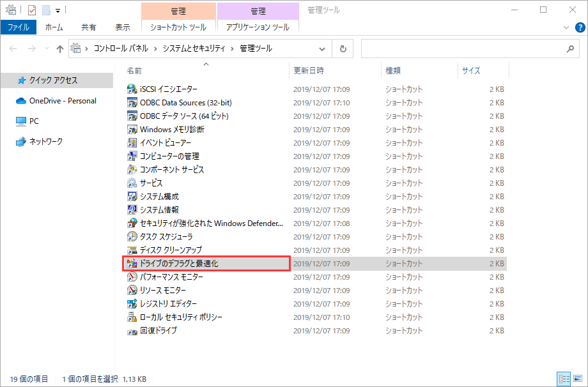Click the レジストリ エディター icon
Viewport: 588px width, 387px height.
[x=132, y=304]
